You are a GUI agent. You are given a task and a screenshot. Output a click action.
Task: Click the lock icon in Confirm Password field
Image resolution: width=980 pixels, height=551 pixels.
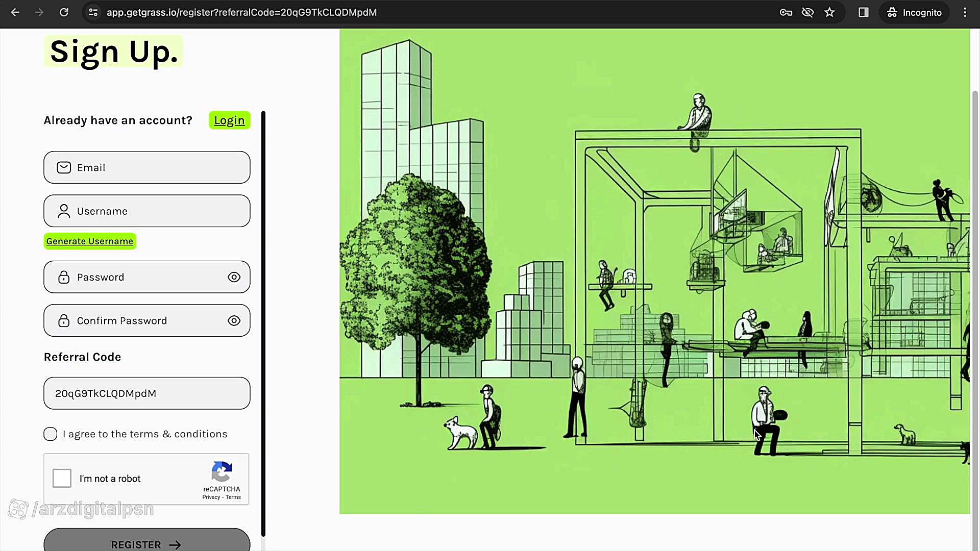pos(64,320)
